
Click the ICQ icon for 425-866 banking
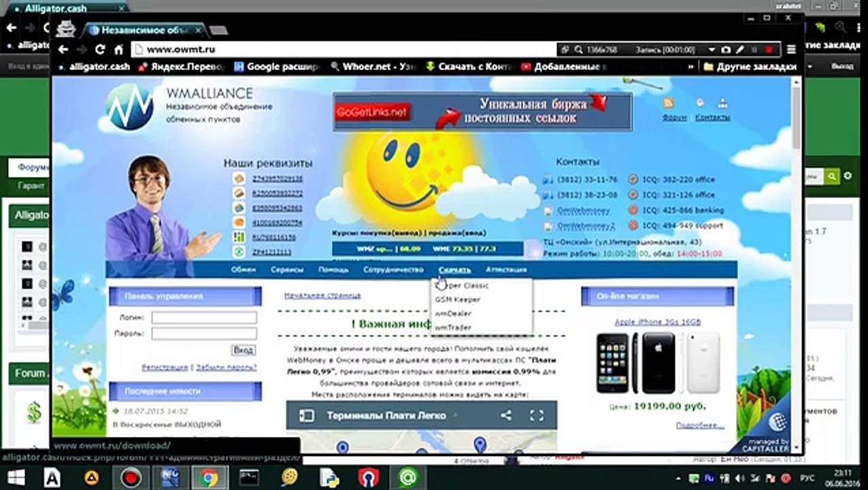point(633,210)
